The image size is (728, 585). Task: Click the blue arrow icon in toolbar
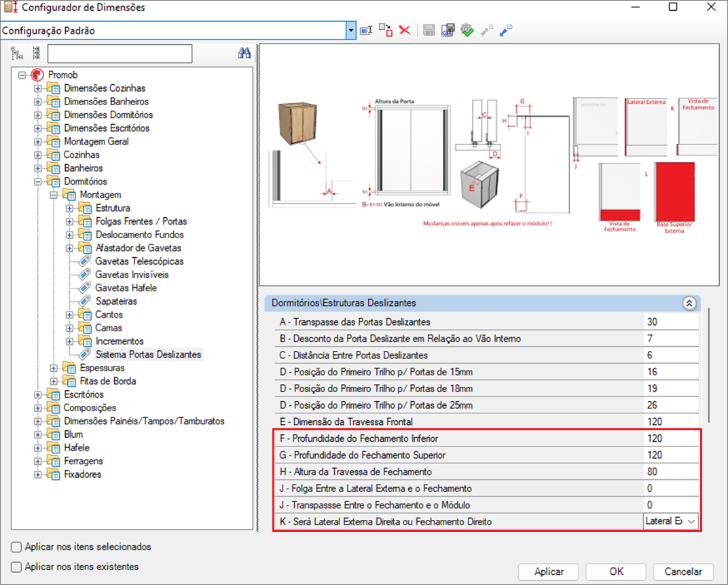pos(506,31)
